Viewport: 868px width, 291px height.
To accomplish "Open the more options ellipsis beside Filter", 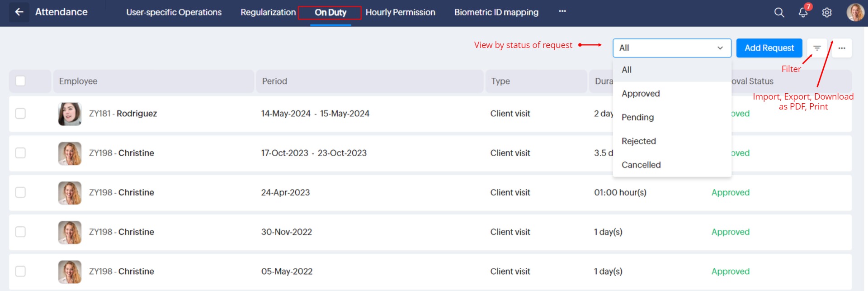I will [842, 48].
